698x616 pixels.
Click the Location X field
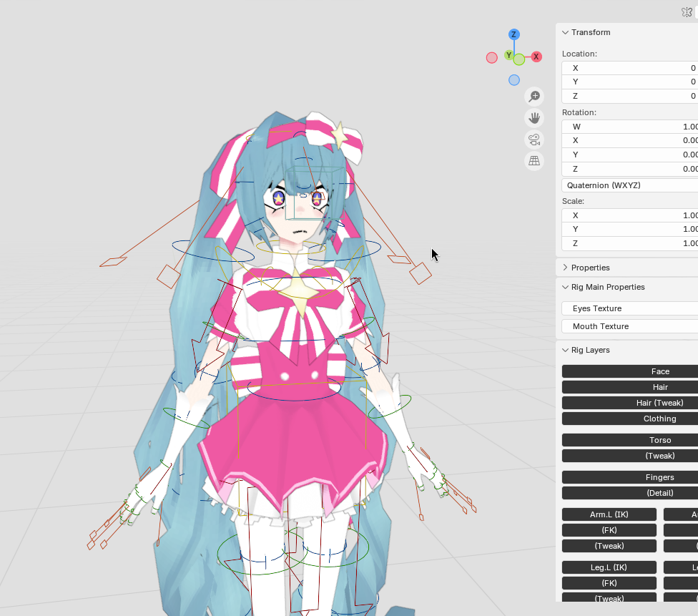[630, 68]
